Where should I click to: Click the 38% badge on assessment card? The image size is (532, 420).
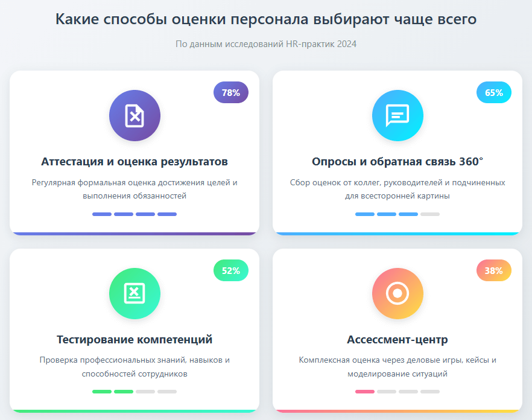tap(493, 271)
